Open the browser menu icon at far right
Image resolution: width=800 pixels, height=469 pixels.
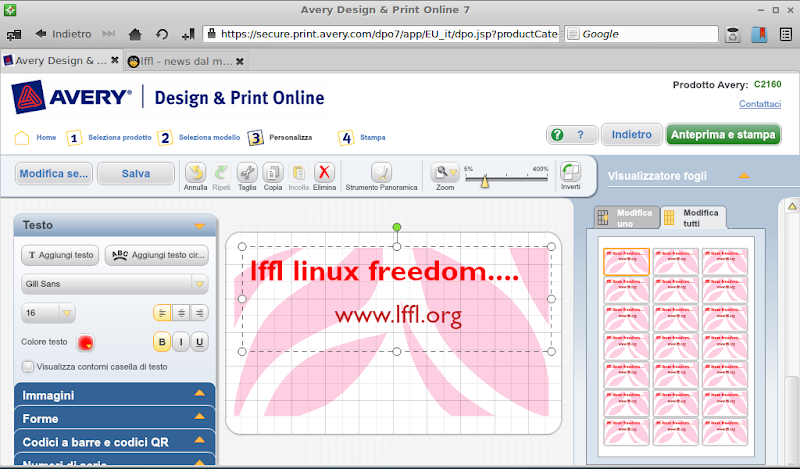pyautogui.click(x=786, y=34)
